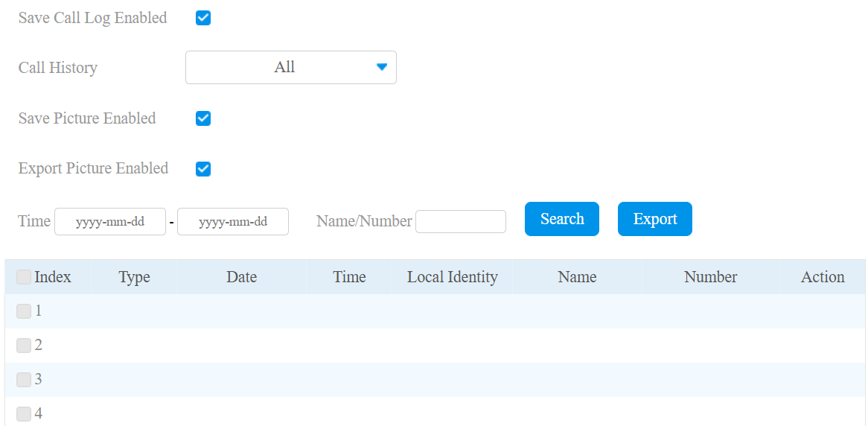Tick the checkbox for row 4
This screenshot has height=426, width=868.
coord(24,414)
